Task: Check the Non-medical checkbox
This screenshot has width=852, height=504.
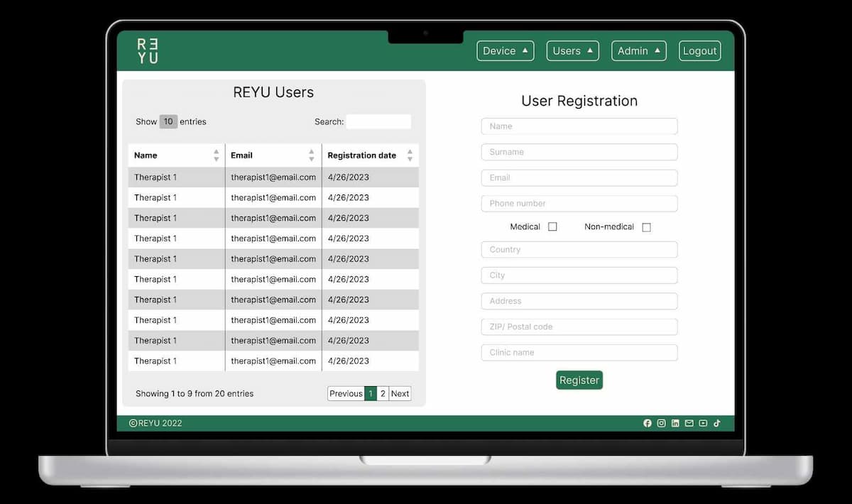Action: tap(646, 227)
